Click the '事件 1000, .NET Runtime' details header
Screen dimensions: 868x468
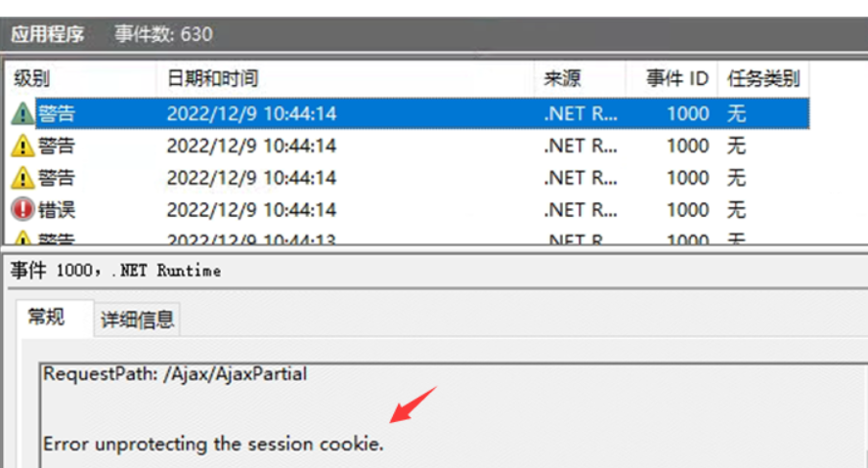tap(115, 271)
